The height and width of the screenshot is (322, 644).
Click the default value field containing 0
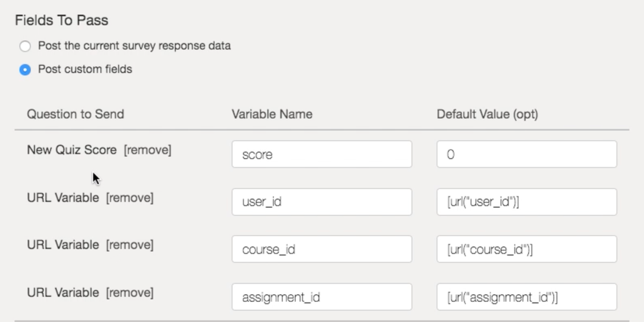526,154
